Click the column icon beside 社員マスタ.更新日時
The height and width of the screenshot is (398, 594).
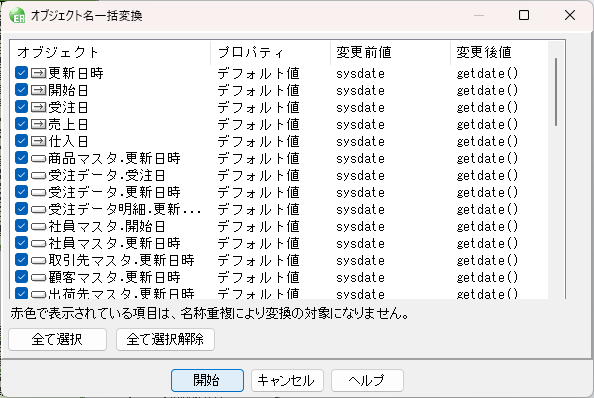(38, 243)
